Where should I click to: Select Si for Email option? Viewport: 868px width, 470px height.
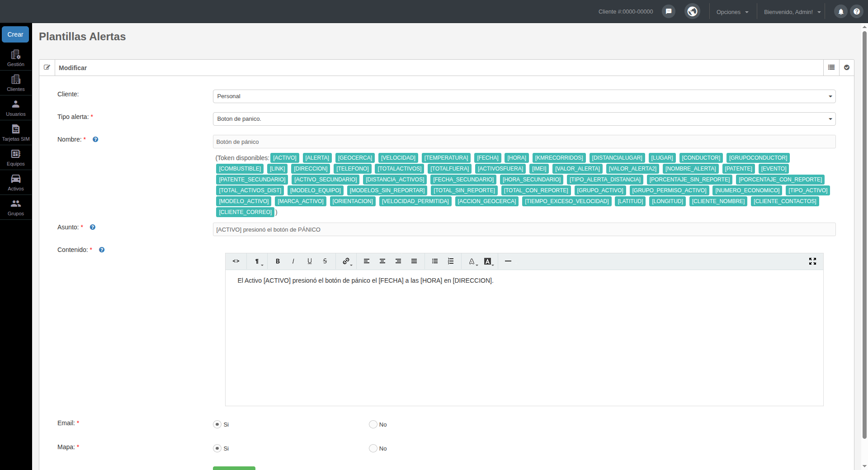tap(217, 424)
